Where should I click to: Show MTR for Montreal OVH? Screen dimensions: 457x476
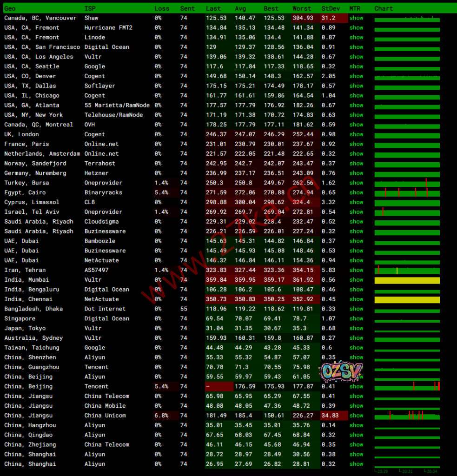[356, 125]
